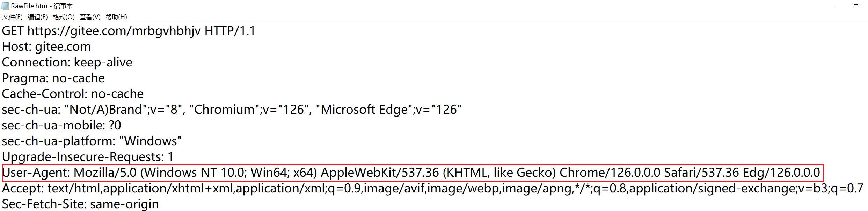Viewport: 868px width, 211px height.
Task: Click the highlighted User-Agent line
Action: pos(413,173)
